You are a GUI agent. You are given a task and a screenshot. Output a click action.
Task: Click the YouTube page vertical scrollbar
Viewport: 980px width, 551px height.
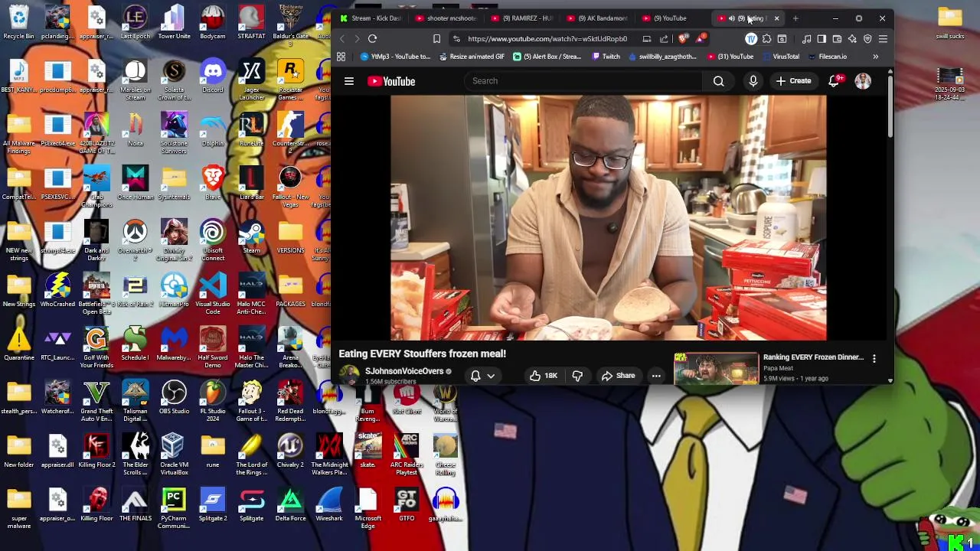coord(890,106)
